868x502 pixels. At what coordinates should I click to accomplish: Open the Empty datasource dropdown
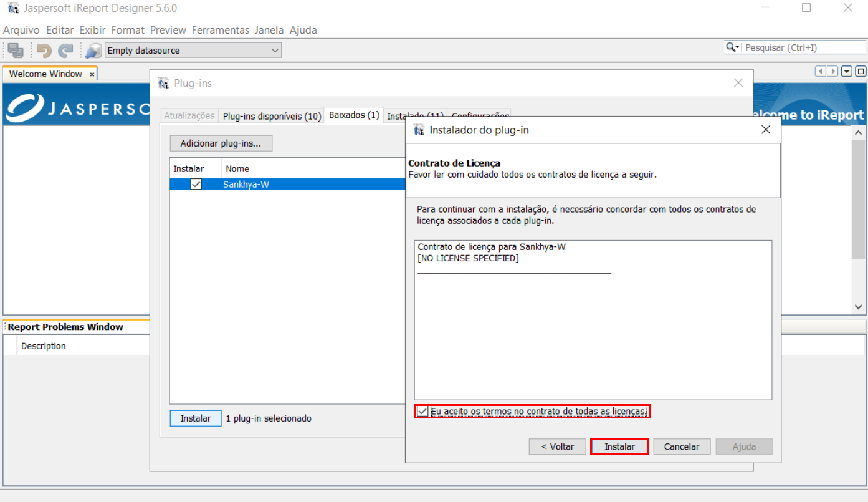pos(193,51)
